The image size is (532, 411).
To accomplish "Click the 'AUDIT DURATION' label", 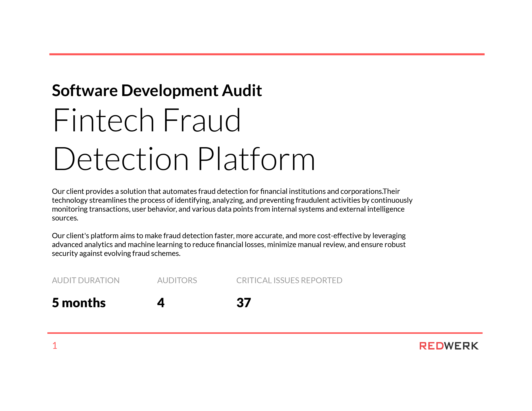I will [86, 280].
